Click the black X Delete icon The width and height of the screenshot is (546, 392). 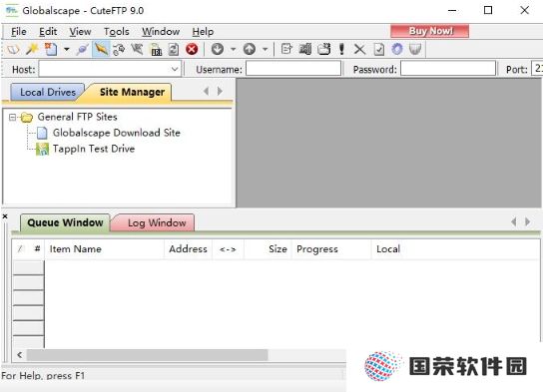(x=359, y=49)
